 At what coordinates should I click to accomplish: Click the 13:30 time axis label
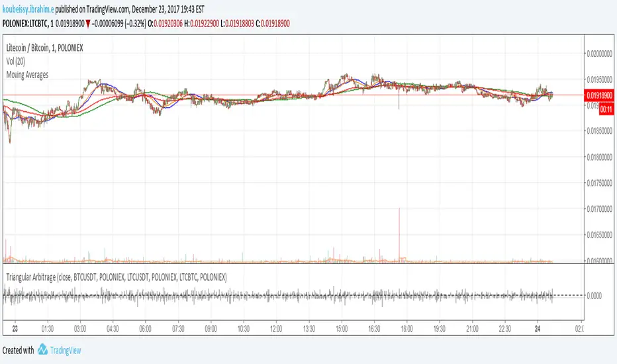click(309, 328)
